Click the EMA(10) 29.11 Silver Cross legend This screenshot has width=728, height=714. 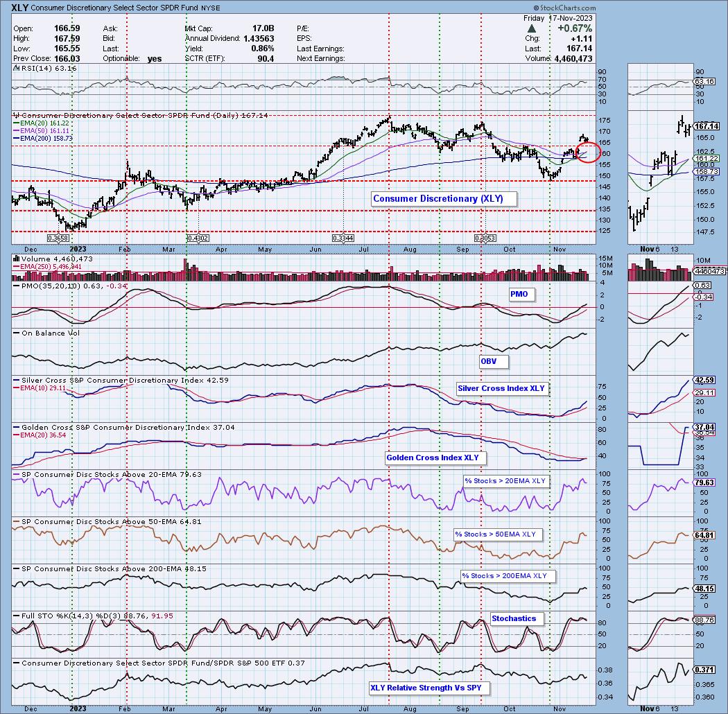click(x=39, y=388)
